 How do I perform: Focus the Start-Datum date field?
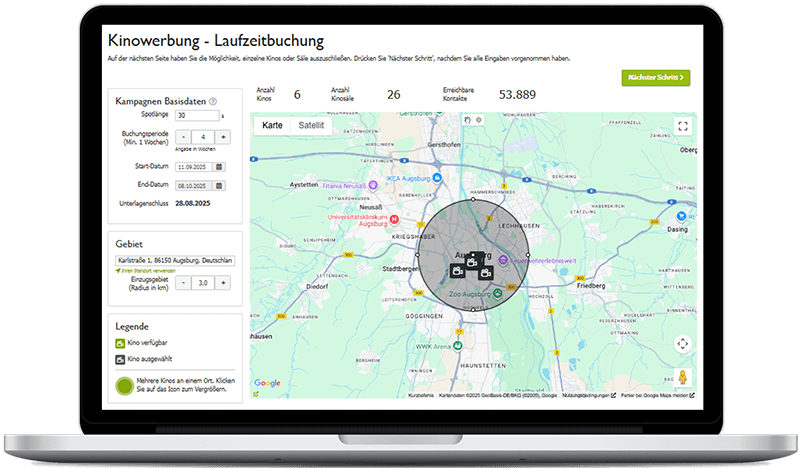[195, 167]
